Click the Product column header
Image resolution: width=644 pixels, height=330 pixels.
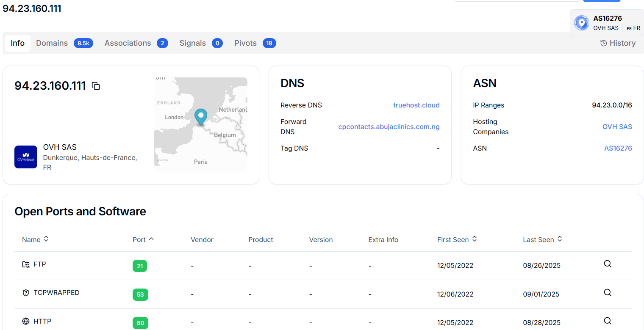[261, 239]
